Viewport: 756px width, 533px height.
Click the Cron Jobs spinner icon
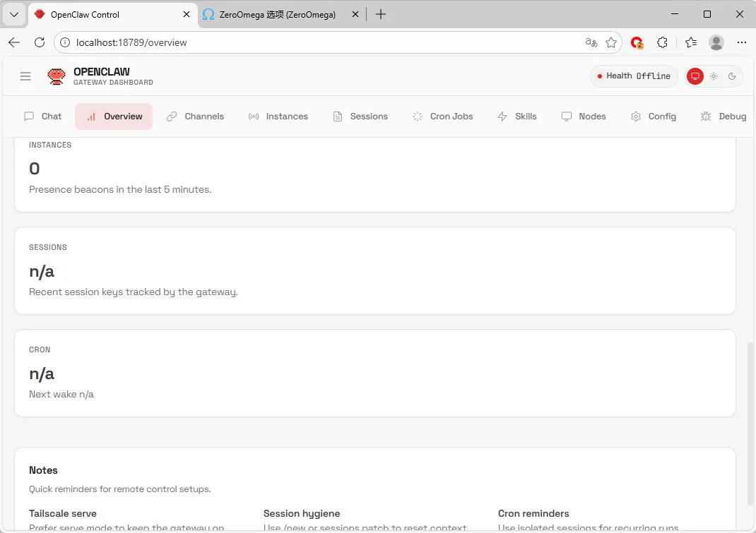point(418,116)
